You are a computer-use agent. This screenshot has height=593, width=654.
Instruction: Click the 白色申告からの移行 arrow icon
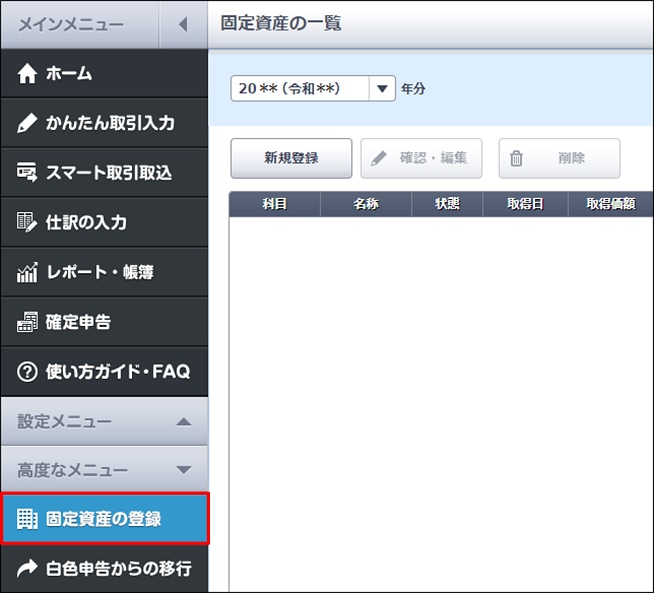[x=27, y=568]
